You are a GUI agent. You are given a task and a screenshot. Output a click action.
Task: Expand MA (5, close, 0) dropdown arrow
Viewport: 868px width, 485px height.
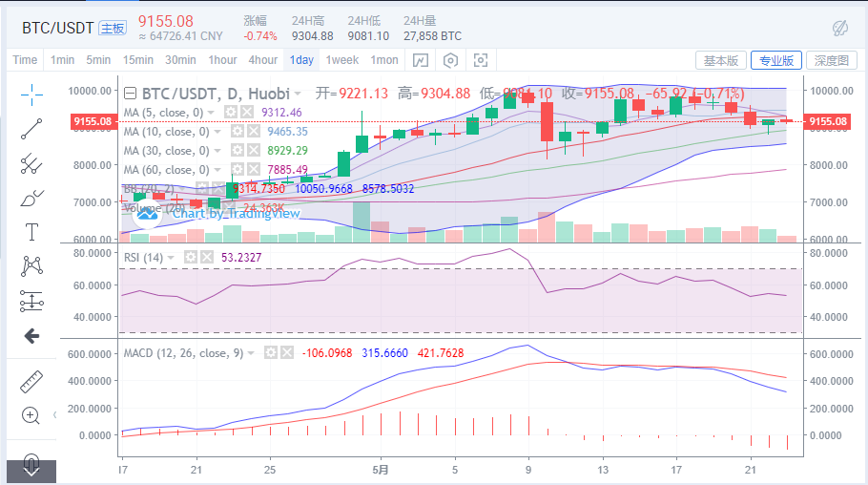coord(211,113)
